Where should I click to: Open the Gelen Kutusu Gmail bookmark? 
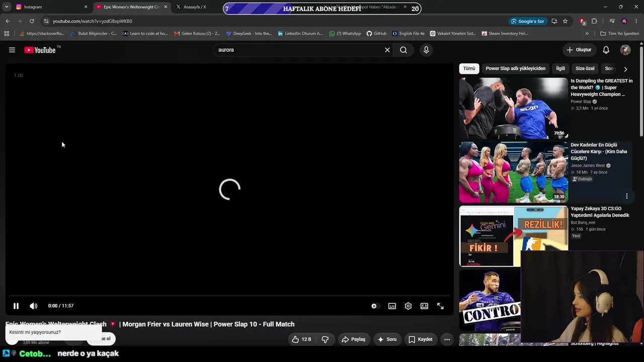click(197, 34)
